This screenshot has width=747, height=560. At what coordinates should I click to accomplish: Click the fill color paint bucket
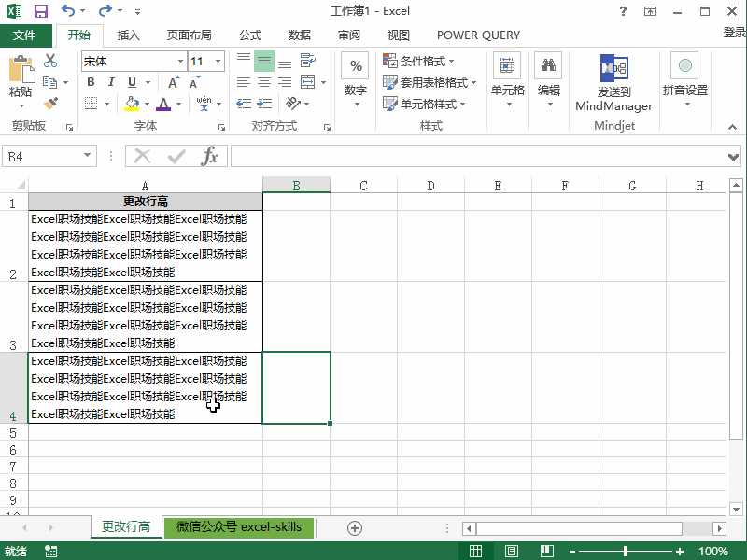point(132,104)
